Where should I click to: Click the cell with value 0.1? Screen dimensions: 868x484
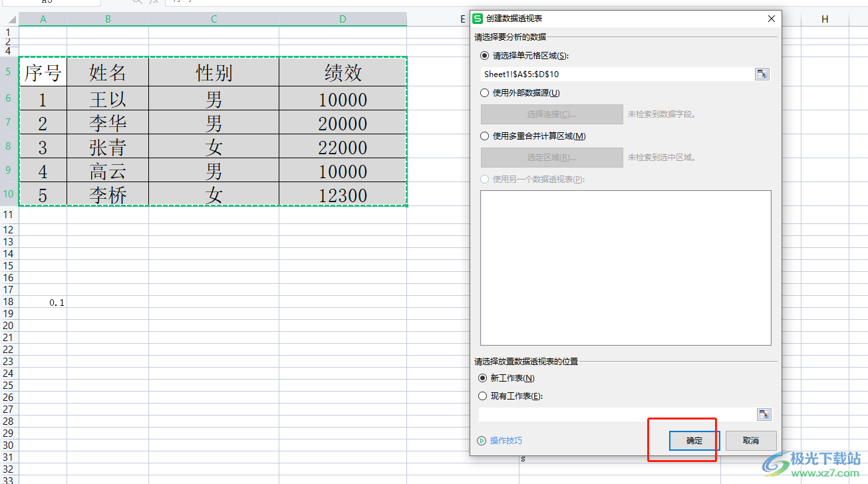point(43,302)
